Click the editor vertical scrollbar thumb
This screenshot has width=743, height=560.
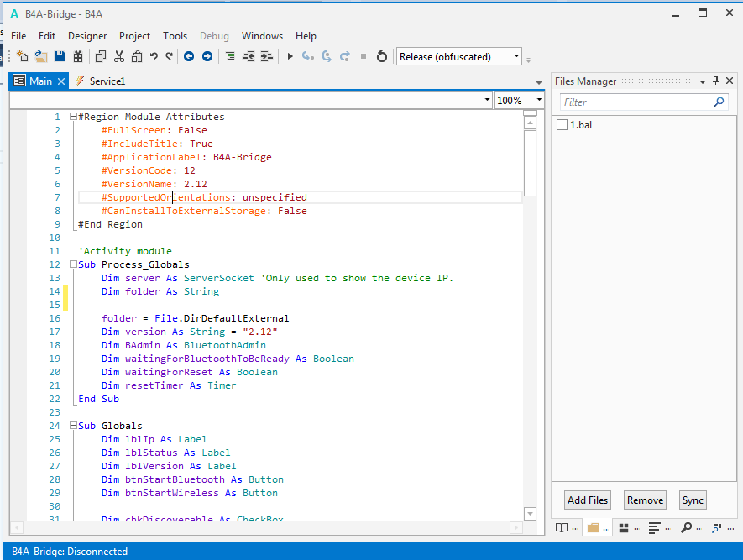pos(531,163)
